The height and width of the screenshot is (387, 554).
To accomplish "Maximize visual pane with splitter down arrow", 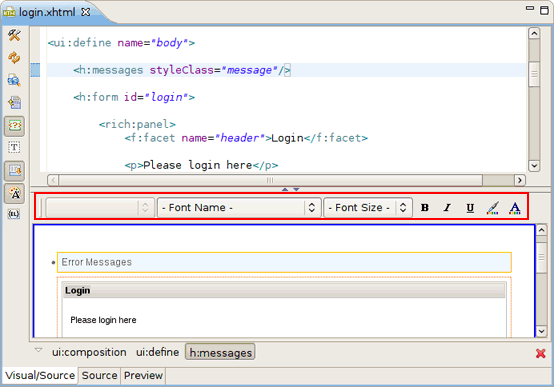I will click(296, 190).
